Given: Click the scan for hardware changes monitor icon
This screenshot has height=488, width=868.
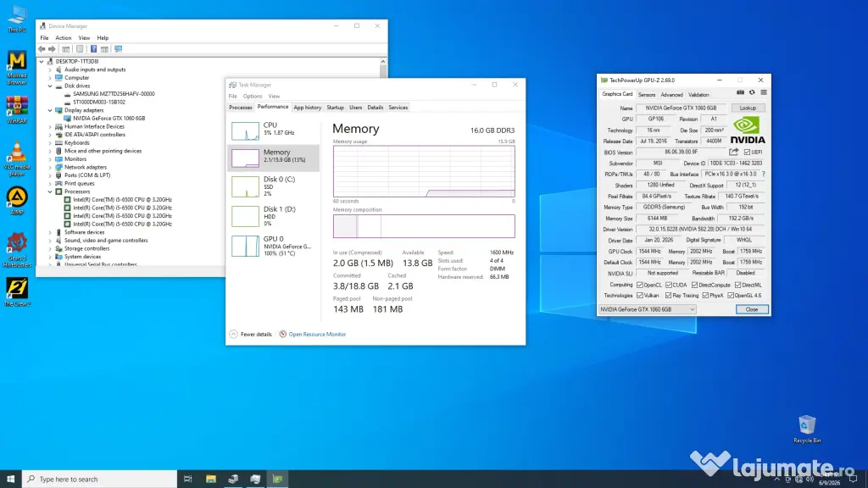Looking at the screenshot, I should pyautogui.click(x=118, y=49).
